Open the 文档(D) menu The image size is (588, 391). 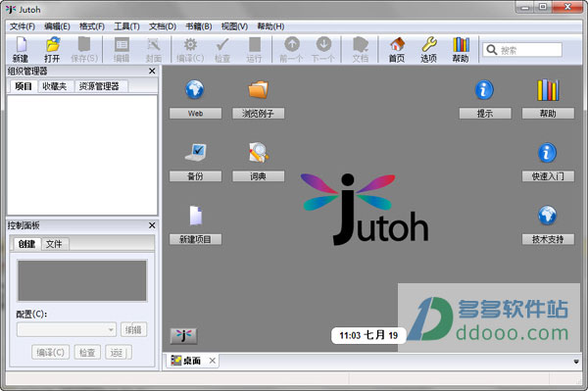[163, 26]
